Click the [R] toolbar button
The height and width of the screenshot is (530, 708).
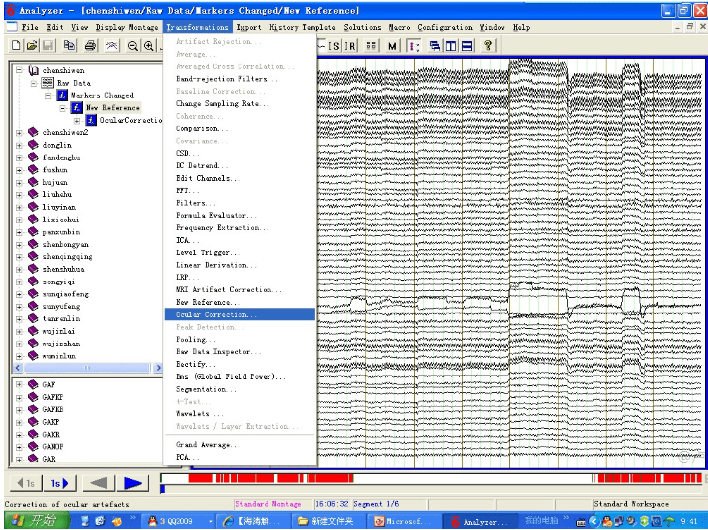(x=350, y=46)
